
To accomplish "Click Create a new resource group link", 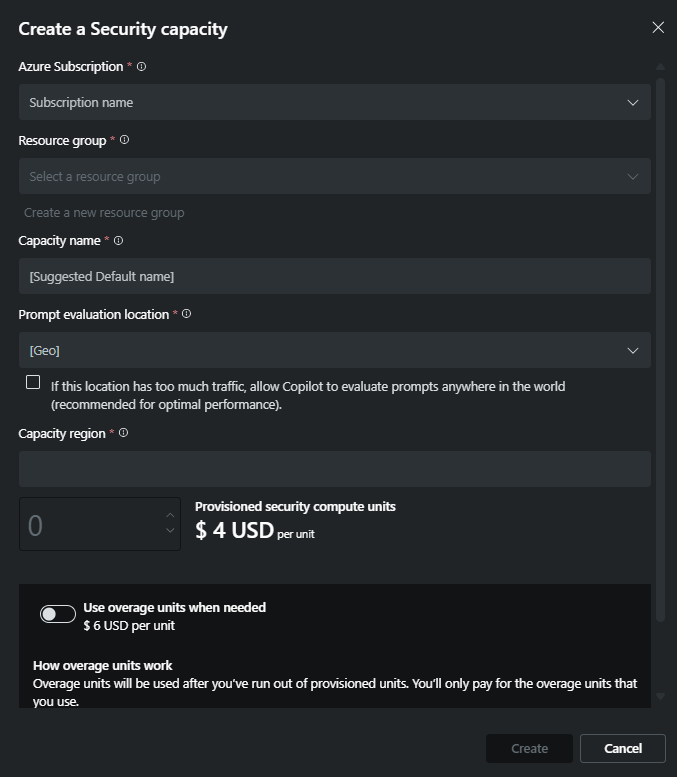I will [104, 213].
